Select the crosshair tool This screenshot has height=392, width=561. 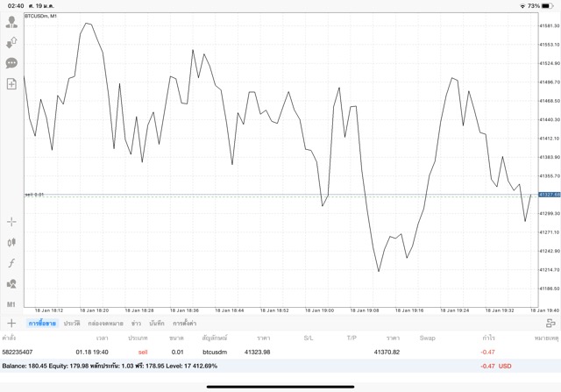point(11,222)
